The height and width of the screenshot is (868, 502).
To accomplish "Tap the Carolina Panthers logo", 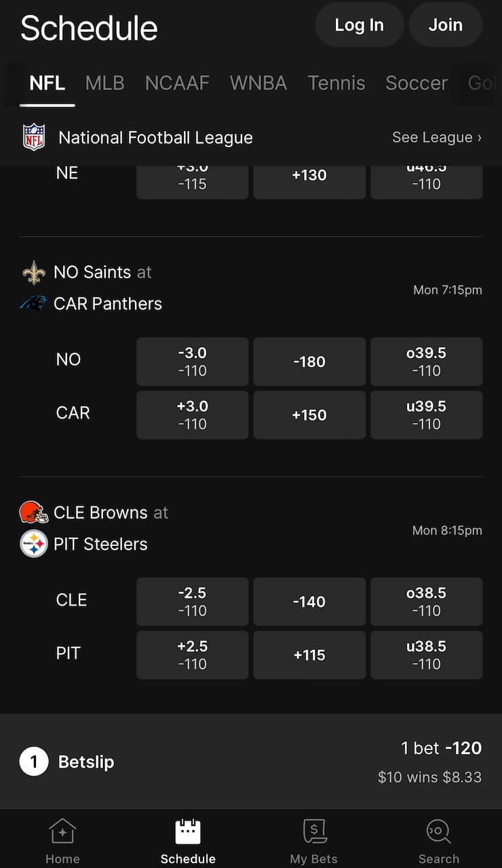I will click(x=34, y=304).
